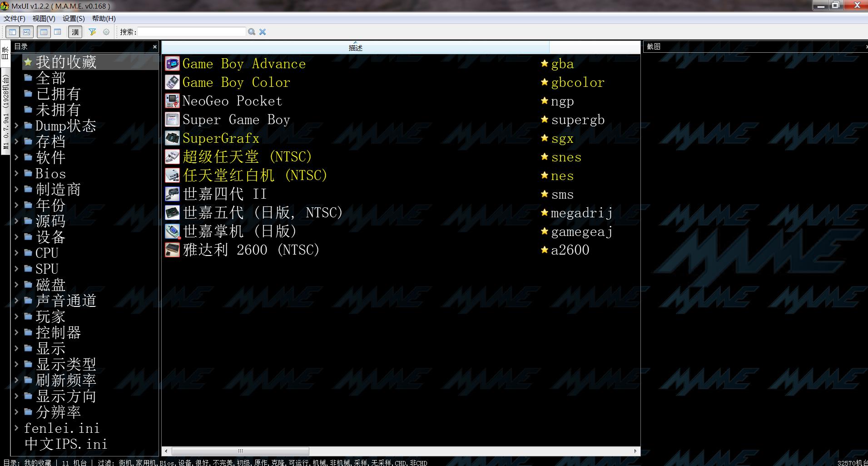Click inside the 搜索 search field
This screenshot has width=868, height=466.
(x=191, y=32)
